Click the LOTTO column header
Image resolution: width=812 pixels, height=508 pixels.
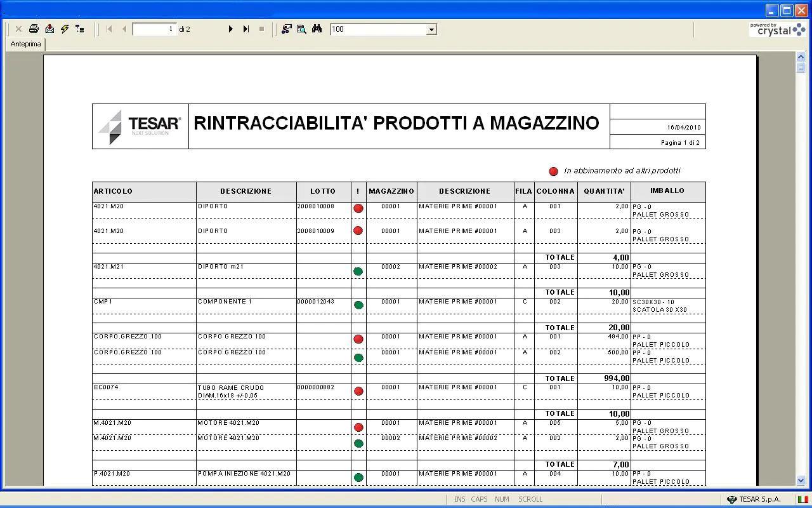pyautogui.click(x=323, y=191)
